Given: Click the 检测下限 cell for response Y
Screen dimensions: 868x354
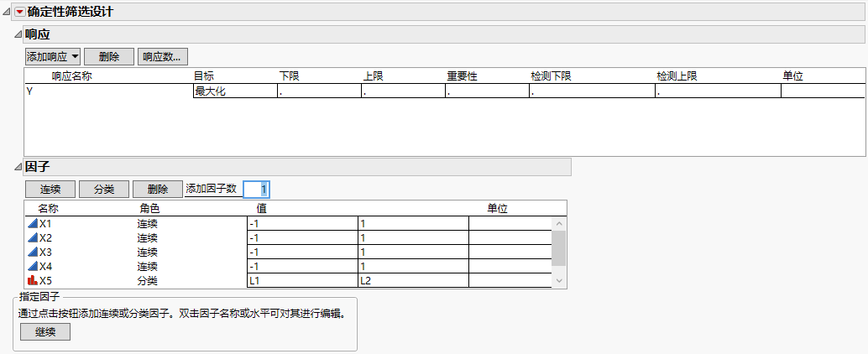Looking at the screenshot, I should [x=592, y=91].
